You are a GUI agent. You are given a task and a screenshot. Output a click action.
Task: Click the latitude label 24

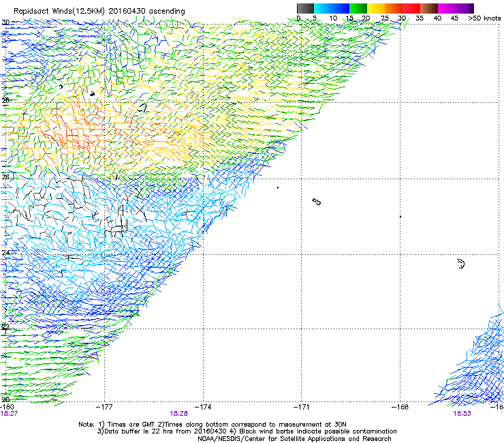pos(5,253)
